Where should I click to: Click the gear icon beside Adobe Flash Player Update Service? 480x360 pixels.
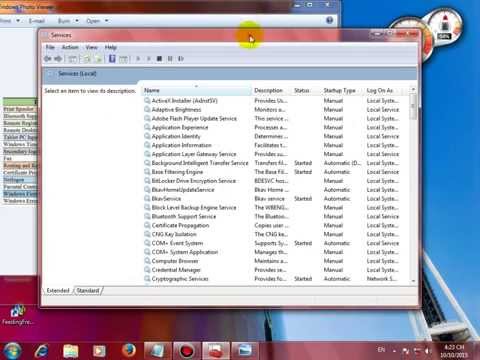pyautogui.click(x=147, y=118)
